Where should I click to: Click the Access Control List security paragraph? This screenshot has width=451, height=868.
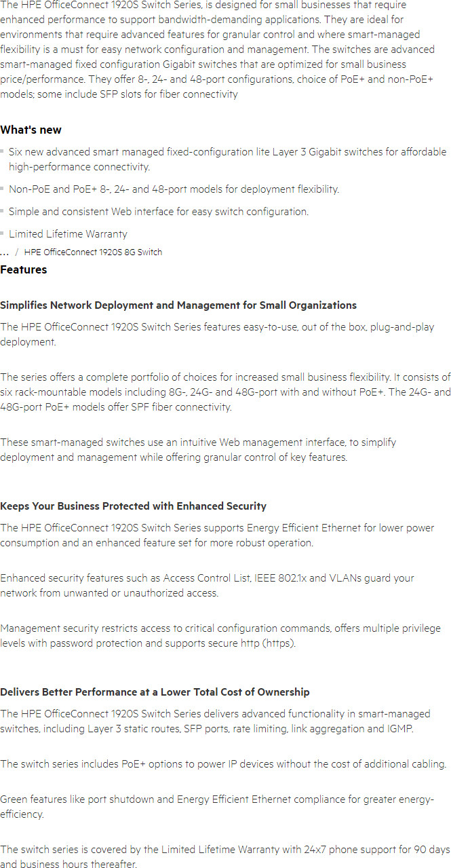click(207, 586)
